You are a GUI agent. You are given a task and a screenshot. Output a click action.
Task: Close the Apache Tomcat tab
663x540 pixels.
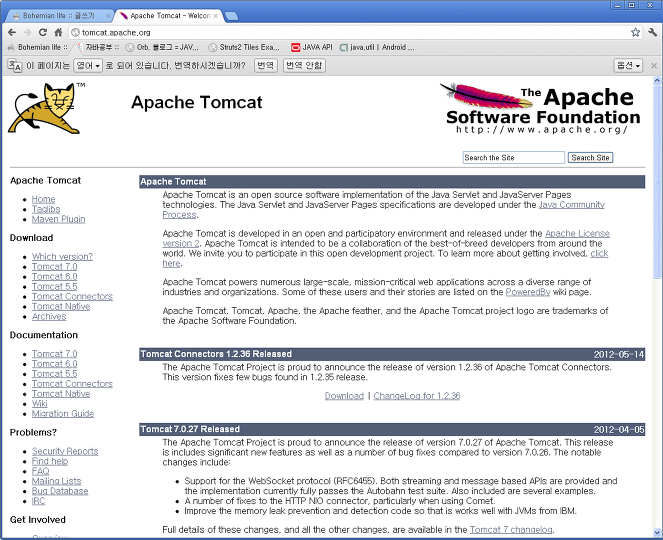coord(216,16)
